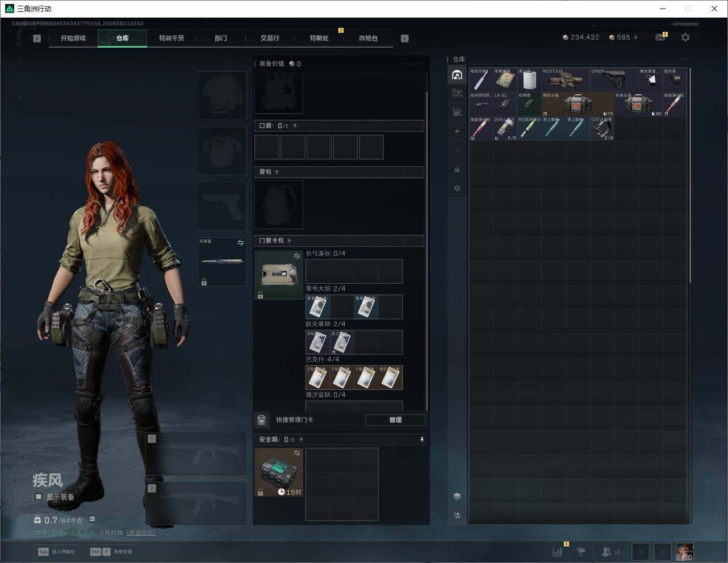The image size is (728, 563).
Task: Click the warehouse stack layers icon
Action: click(x=457, y=496)
